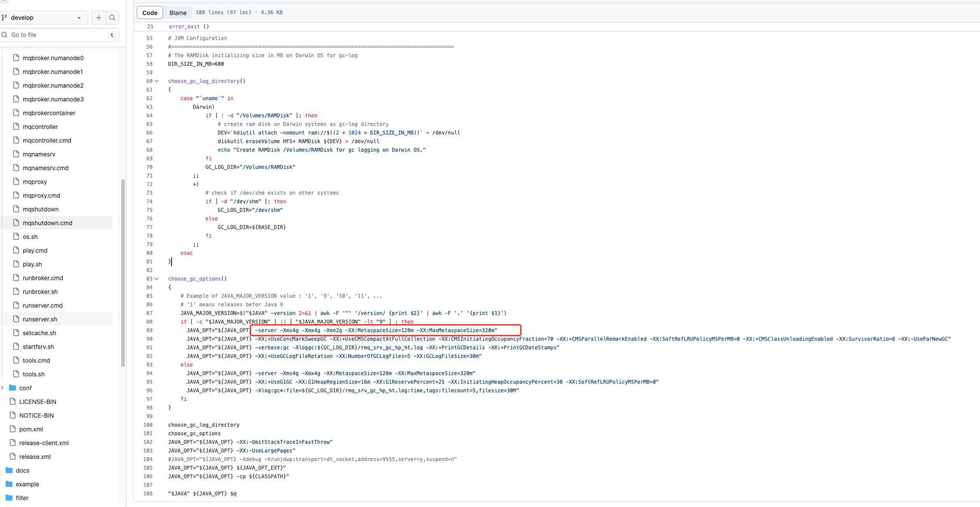Collapse the choose_gc_options function fold
This screenshot has height=507, width=980.
[x=157, y=278]
